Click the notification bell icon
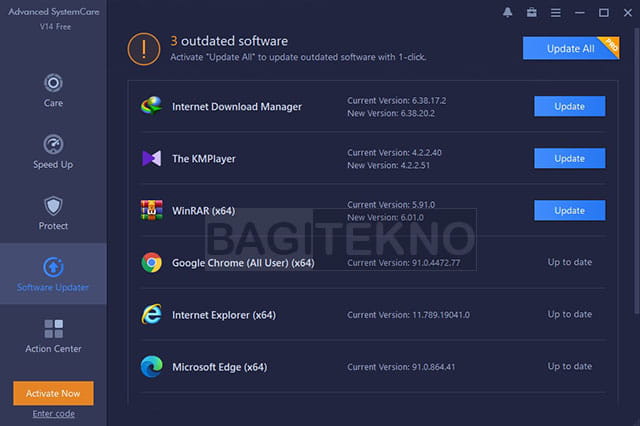This screenshot has width=640, height=426. click(507, 13)
